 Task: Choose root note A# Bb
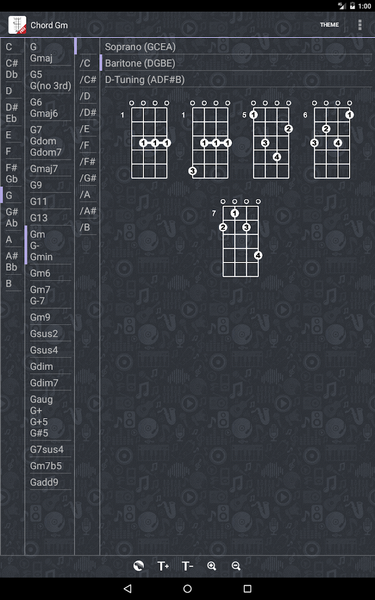click(x=12, y=261)
